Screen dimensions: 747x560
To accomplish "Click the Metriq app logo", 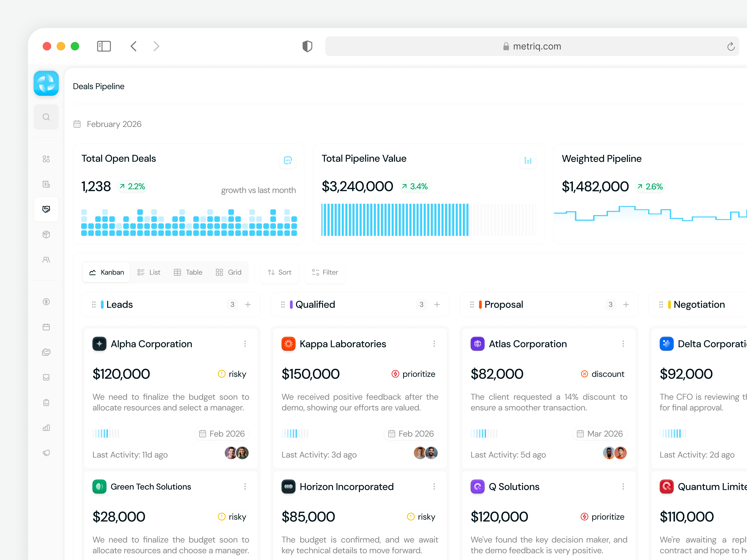I will [x=46, y=83].
